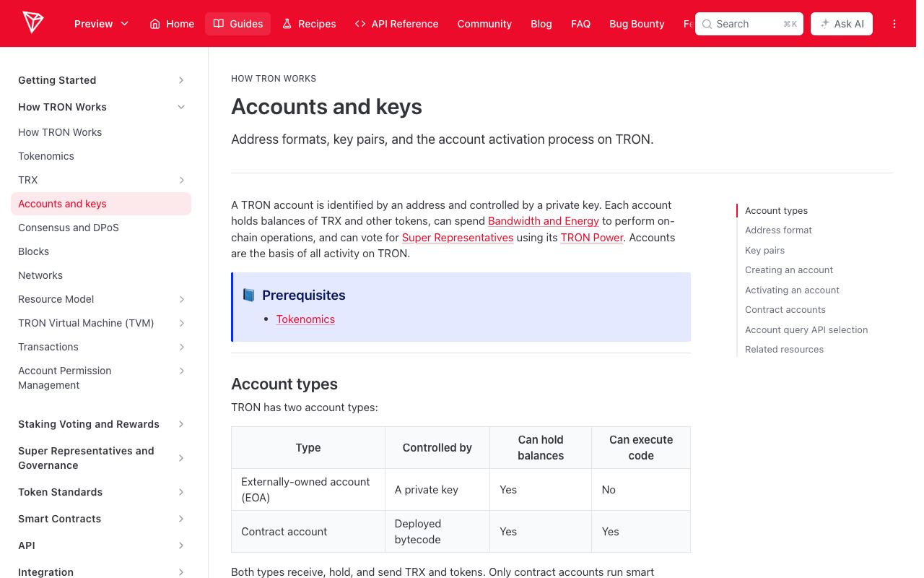924x578 pixels.
Task: Click the TRON logo icon
Action: coord(32,23)
